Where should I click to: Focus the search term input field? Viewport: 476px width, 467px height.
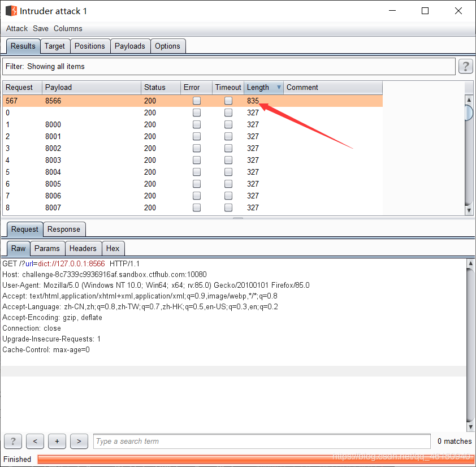[262, 441]
